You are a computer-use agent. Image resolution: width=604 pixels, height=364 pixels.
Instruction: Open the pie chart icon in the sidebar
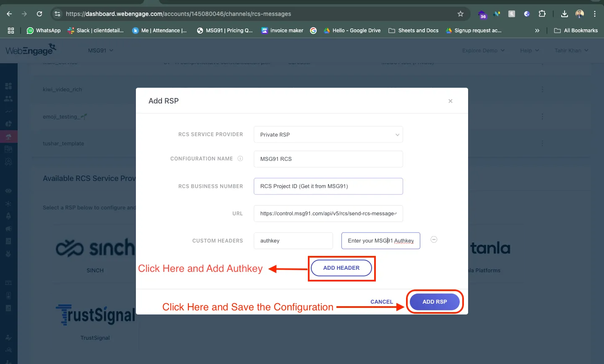tap(8, 124)
